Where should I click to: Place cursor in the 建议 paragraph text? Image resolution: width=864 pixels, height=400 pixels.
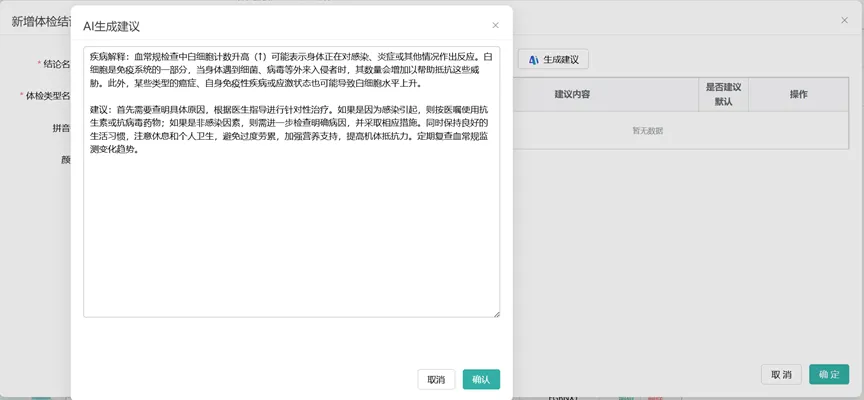(x=290, y=122)
